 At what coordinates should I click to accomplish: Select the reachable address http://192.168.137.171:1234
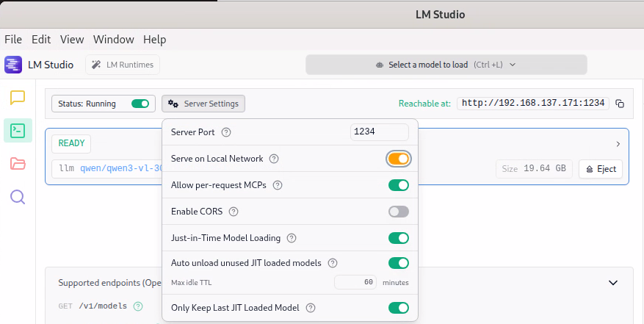533,103
